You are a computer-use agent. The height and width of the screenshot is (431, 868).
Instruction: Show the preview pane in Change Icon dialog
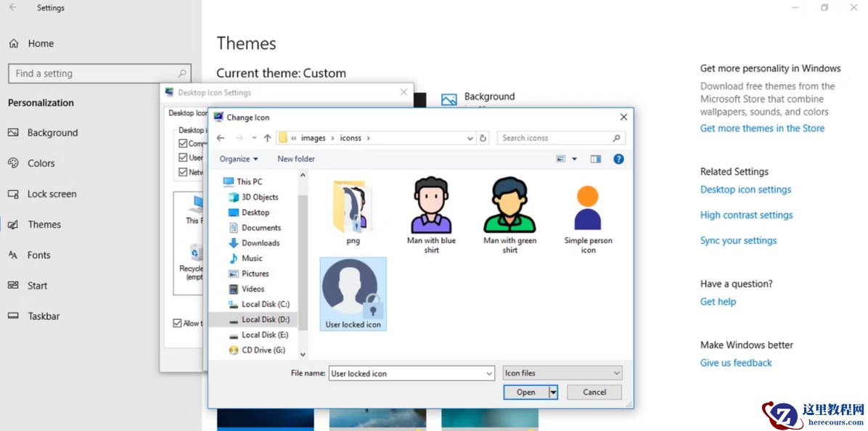click(x=595, y=159)
